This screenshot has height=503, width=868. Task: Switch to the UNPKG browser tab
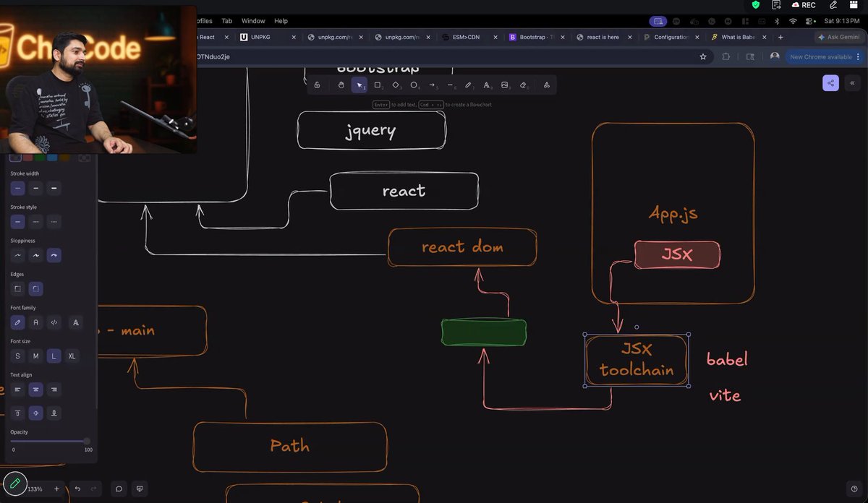pyautogui.click(x=268, y=37)
